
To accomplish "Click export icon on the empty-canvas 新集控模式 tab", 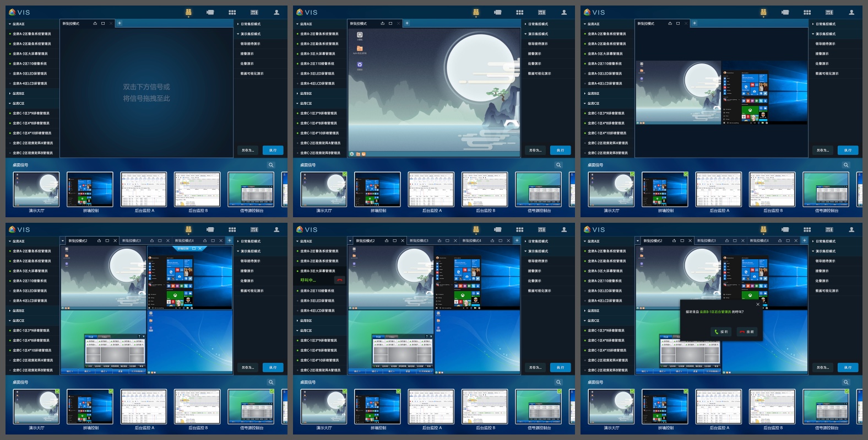I will coord(95,23).
